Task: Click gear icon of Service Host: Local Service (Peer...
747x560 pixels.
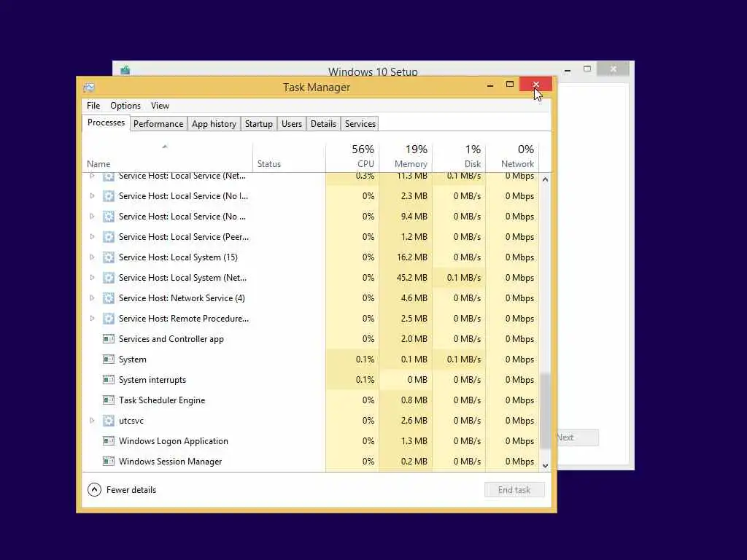Action: [109, 237]
